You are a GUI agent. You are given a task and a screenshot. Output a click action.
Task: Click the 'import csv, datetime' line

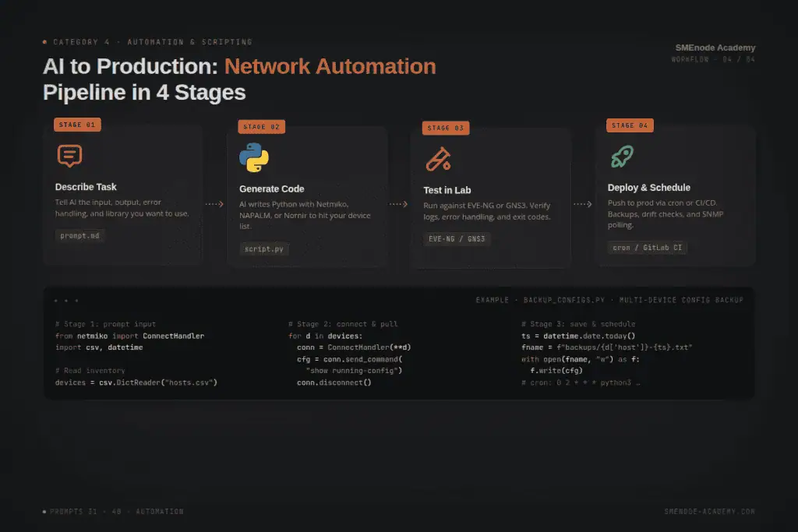coord(99,347)
